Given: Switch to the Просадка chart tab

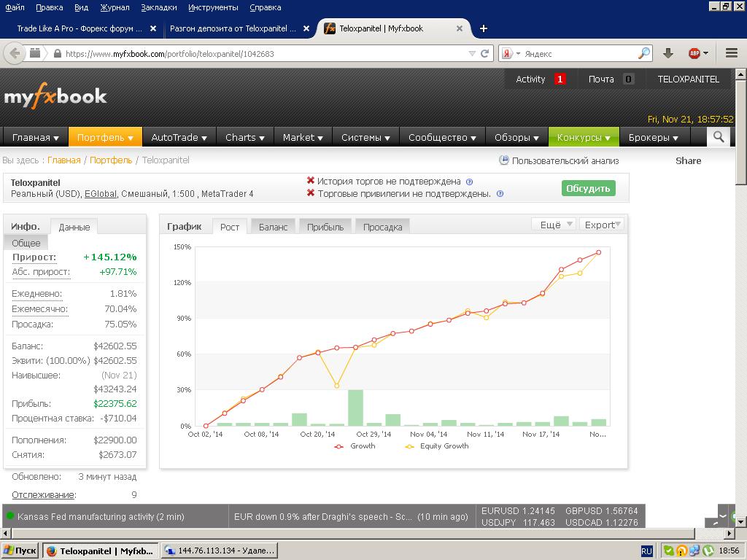Looking at the screenshot, I should pyautogui.click(x=382, y=227).
